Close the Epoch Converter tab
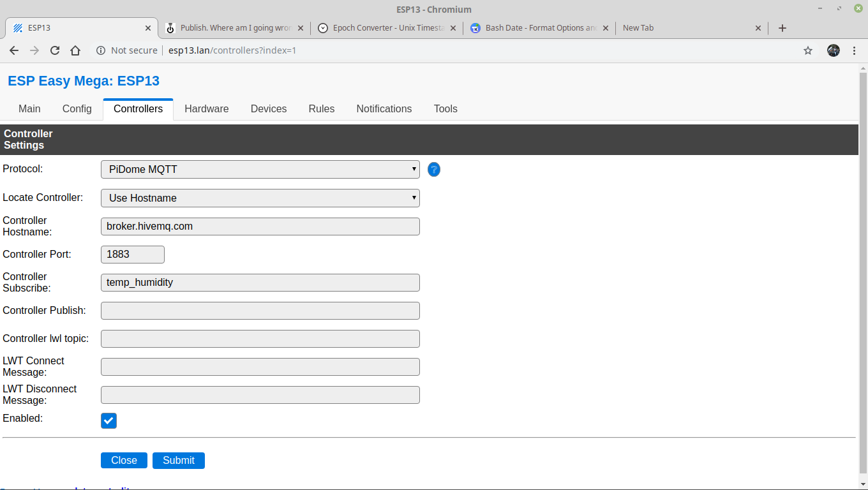This screenshot has width=868, height=490. (453, 28)
